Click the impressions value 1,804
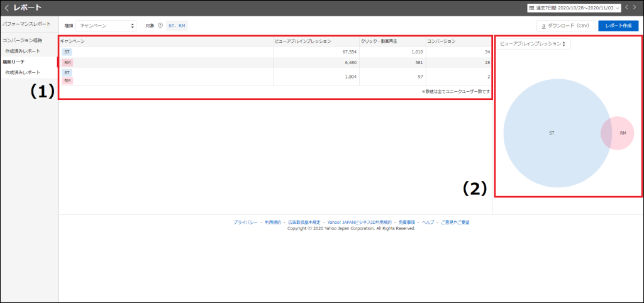The width and height of the screenshot is (644, 303). [x=351, y=77]
